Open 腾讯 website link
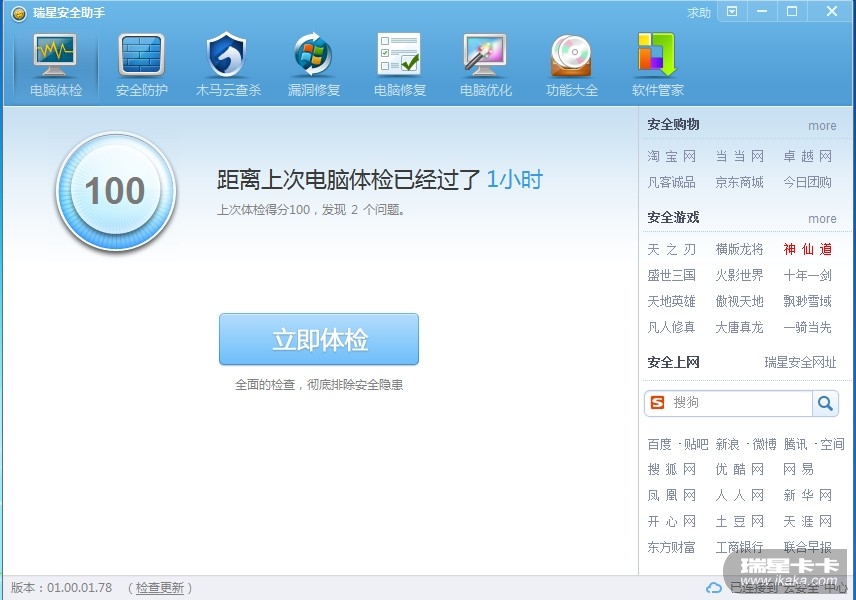 click(795, 444)
